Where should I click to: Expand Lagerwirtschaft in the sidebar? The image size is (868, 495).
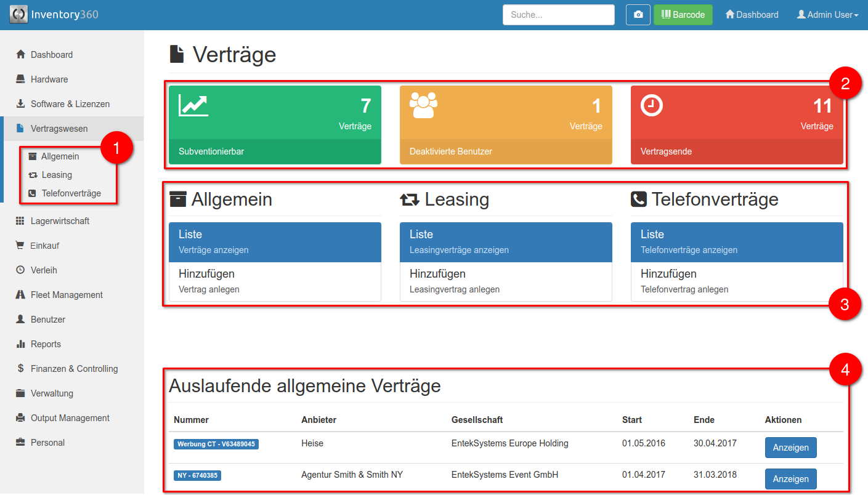pyautogui.click(x=60, y=221)
